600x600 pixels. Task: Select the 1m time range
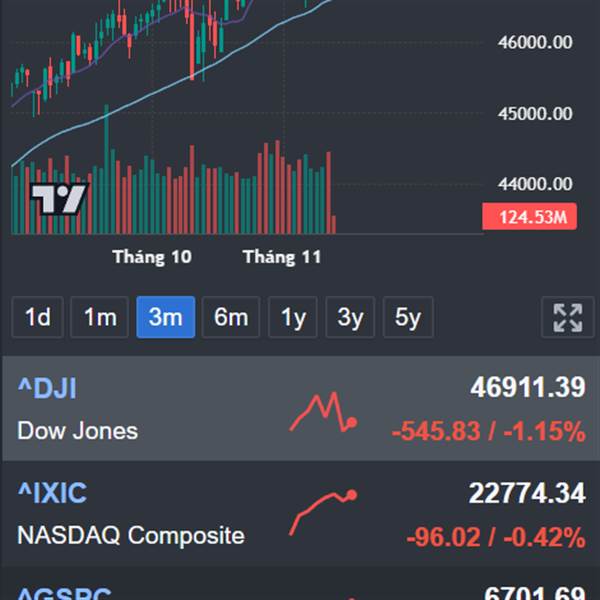point(100,318)
